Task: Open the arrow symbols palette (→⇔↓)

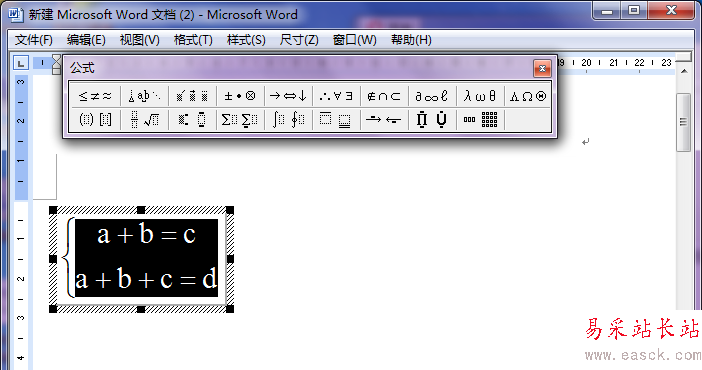Action: pos(288,96)
